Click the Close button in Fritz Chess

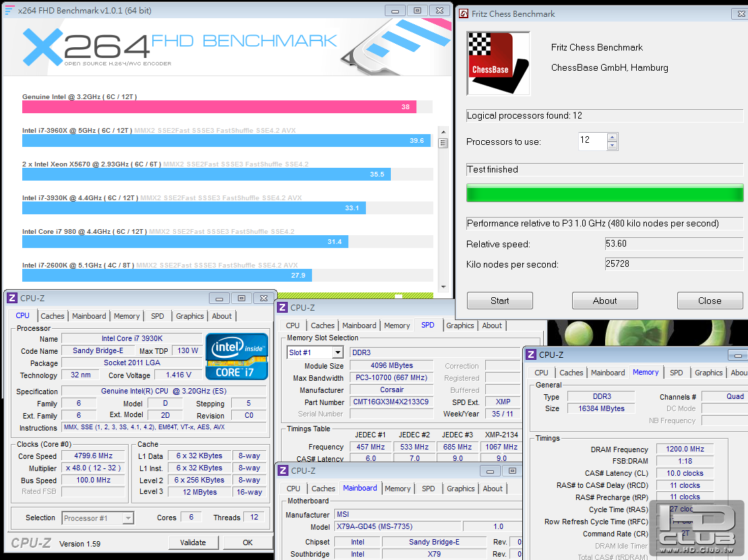click(x=710, y=301)
